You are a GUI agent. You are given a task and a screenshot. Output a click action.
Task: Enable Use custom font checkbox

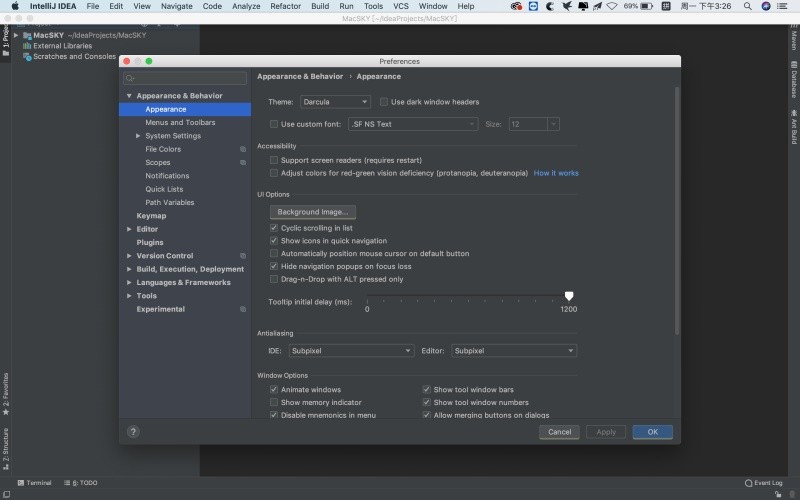[x=273, y=124]
